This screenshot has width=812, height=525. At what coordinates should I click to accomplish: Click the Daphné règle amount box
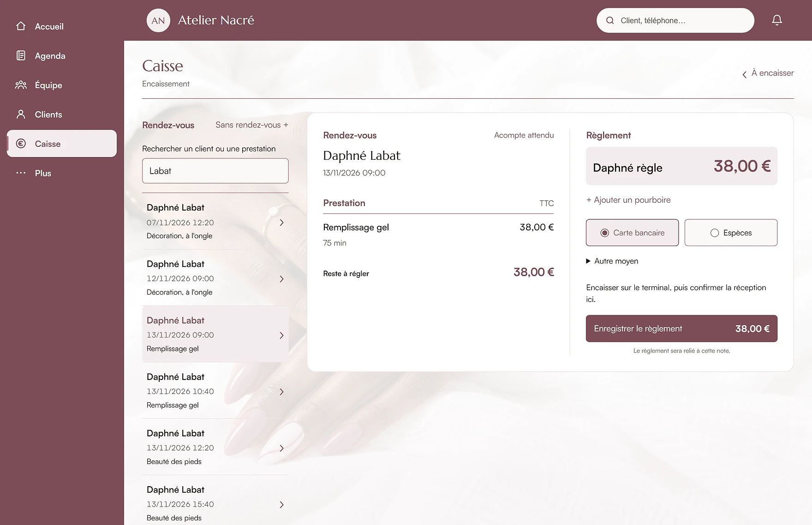681,166
